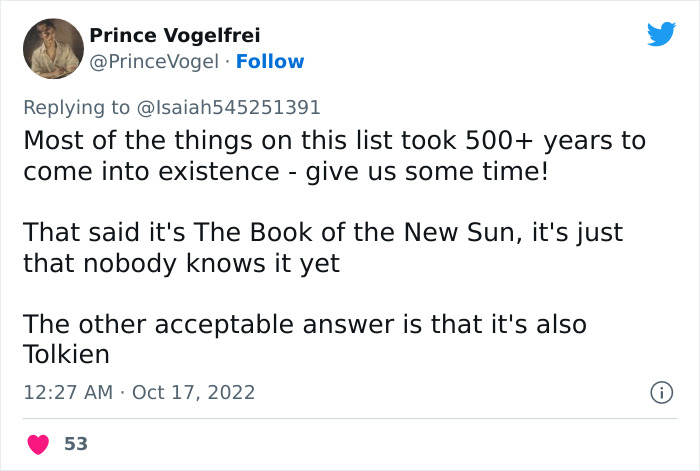Screen dimensions: 700x471
Task: Click the 12:27 AM timestamp
Action: pos(68,393)
